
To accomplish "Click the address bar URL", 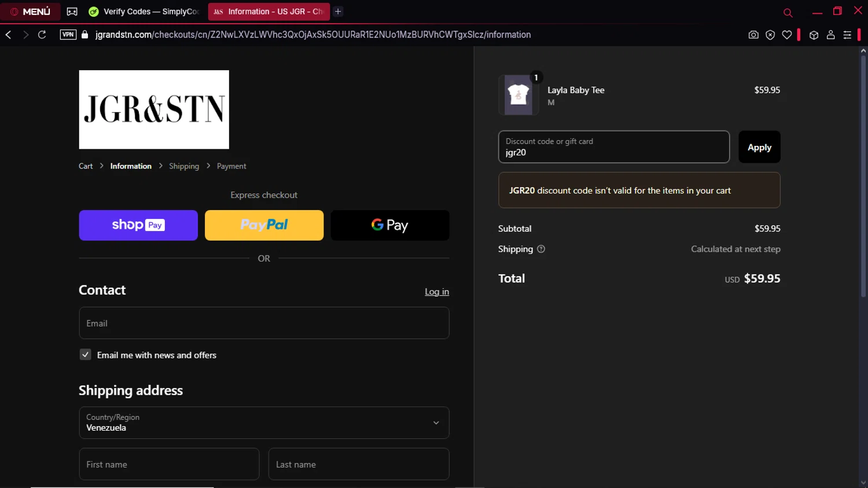I will click(x=313, y=35).
